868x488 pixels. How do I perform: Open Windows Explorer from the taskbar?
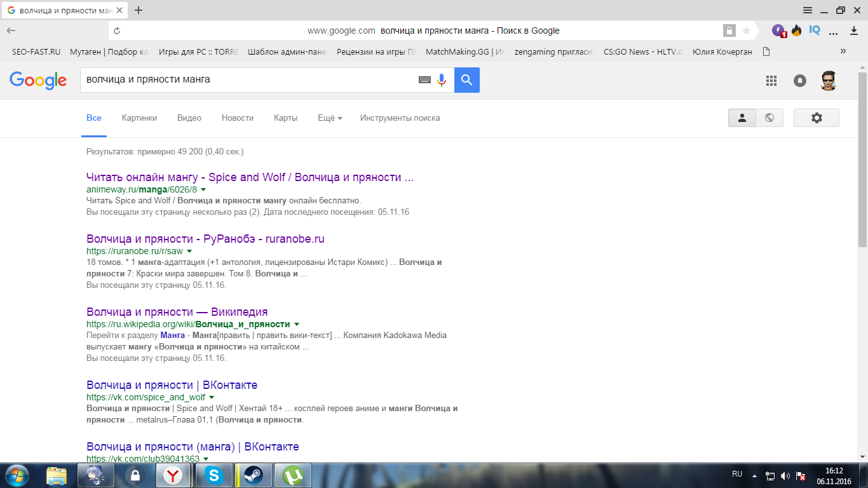(57, 475)
